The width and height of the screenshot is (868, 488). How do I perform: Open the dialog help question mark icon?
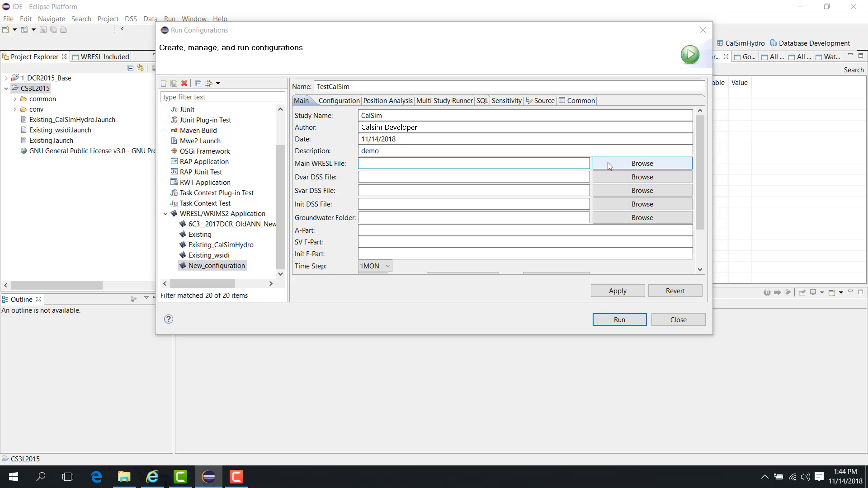pyautogui.click(x=168, y=319)
